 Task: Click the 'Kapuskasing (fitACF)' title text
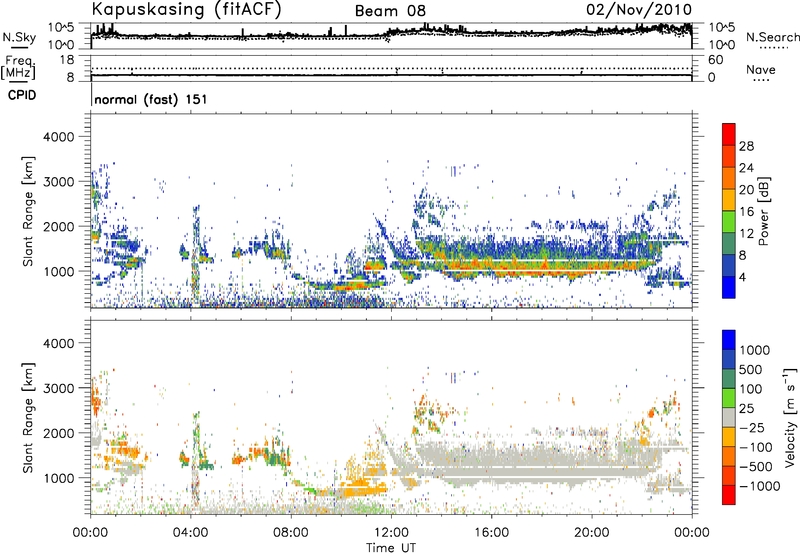point(186,9)
